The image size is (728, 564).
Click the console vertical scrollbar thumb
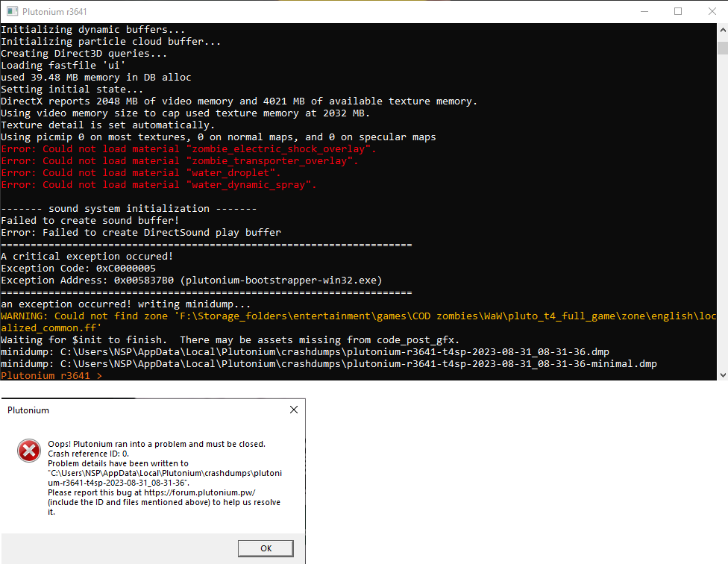point(723,48)
